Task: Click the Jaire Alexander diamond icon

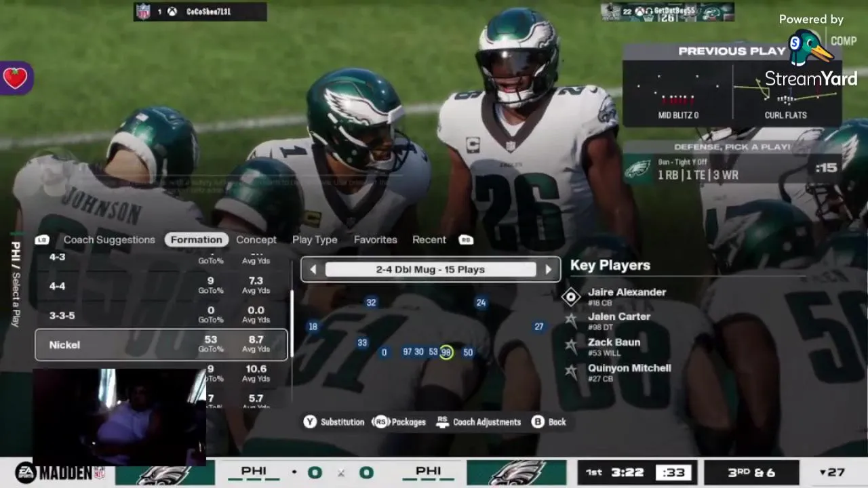Action: pyautogui.click(x=571, y=296)
